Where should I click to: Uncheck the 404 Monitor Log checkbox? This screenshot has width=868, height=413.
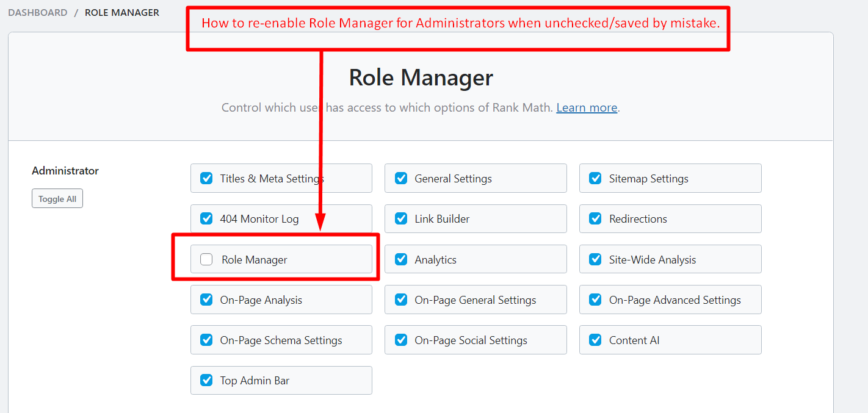206,219
